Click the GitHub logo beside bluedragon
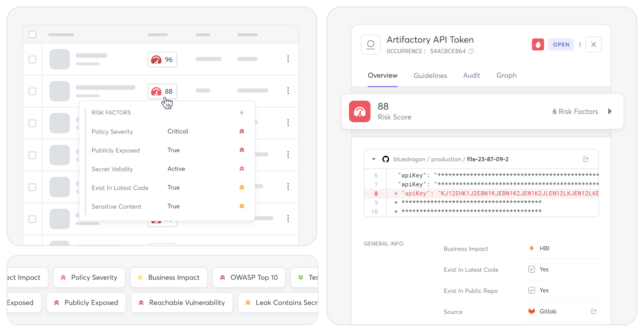Screen dimensions: 644x332 pos(386,159)
